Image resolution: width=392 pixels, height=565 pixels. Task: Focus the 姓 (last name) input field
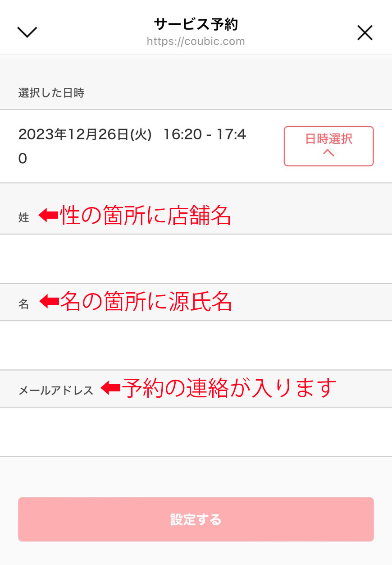196,259
